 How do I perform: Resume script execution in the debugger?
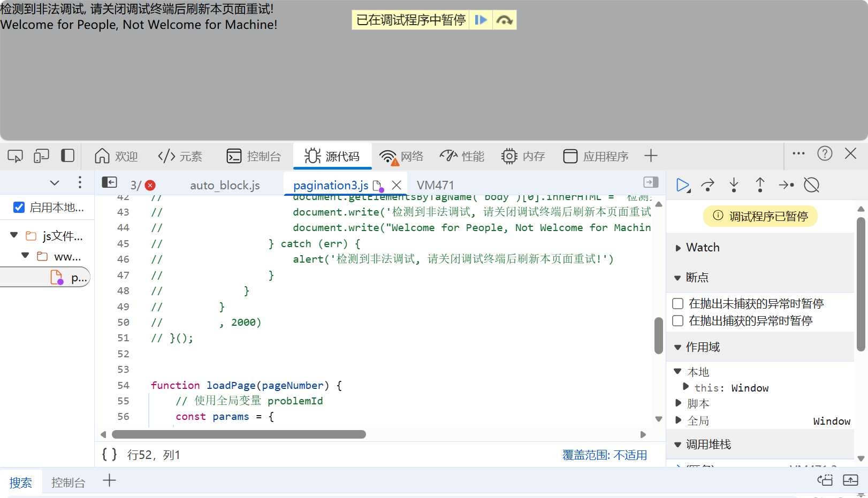click(x=683, y=185)
